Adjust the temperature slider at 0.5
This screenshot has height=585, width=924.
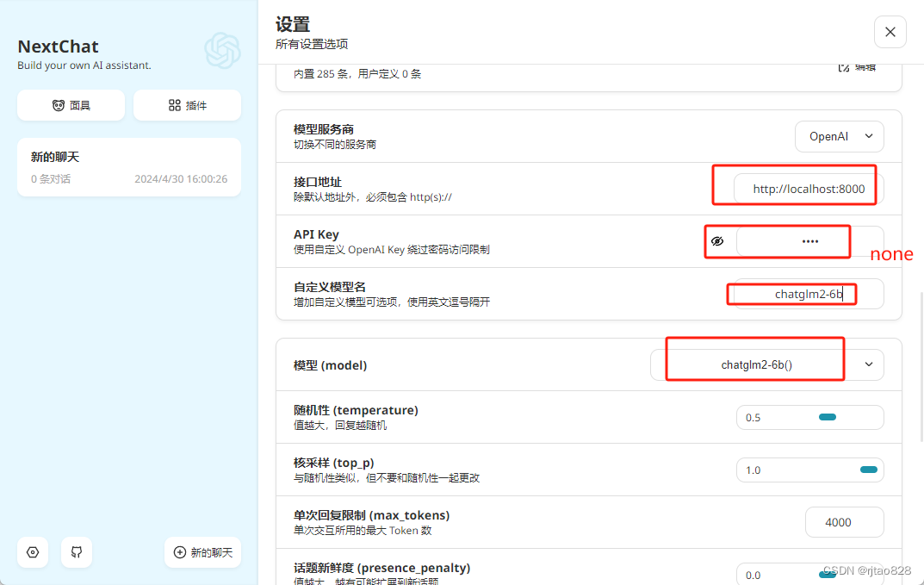pyautogui.click(x=828, y=416)
